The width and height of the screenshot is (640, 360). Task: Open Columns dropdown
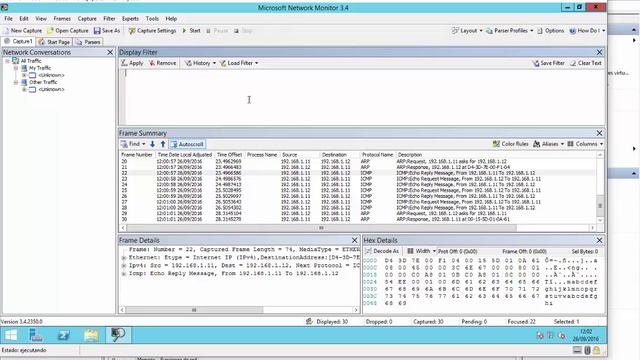point(585,144)
